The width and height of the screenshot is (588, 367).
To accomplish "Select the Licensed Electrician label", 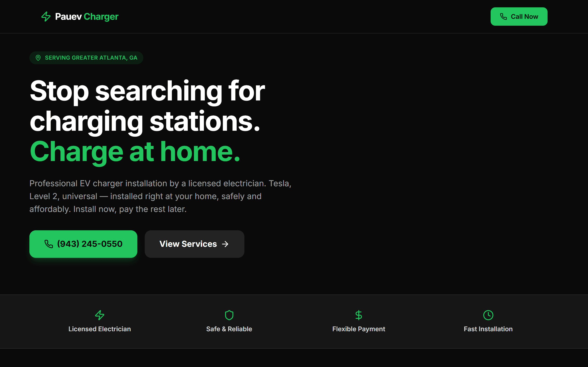I will (100, 329).
